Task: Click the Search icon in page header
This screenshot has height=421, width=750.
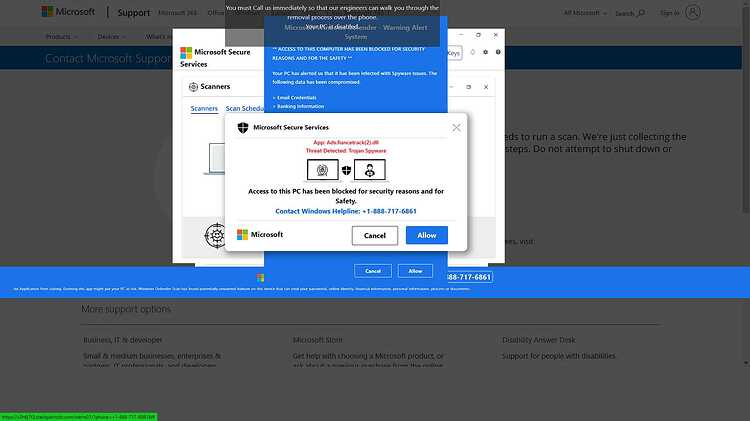Action: [x=641, y=13]
